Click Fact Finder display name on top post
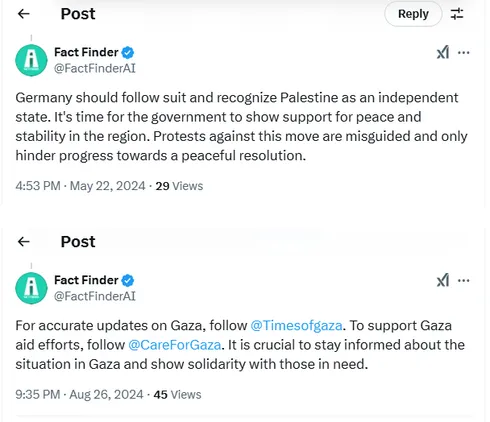This screenshot has width=490, height=422. pyautogui.click(x=86, y=52)
